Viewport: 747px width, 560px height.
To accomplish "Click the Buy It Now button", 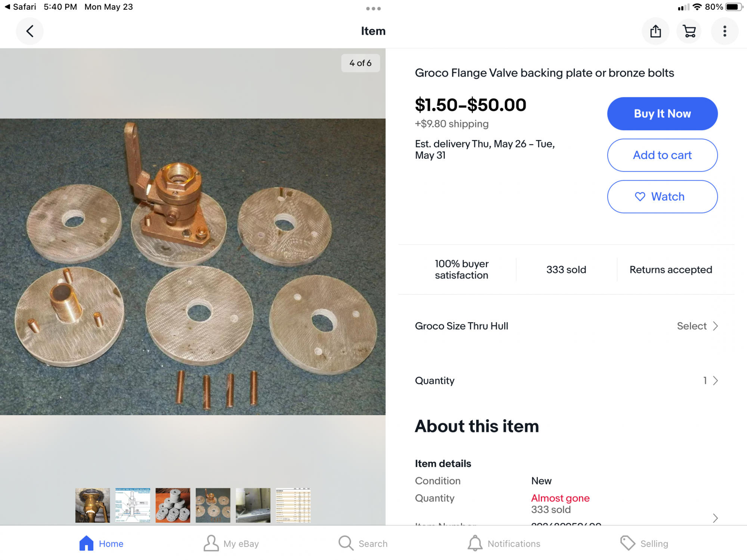I will coord(662,114).
